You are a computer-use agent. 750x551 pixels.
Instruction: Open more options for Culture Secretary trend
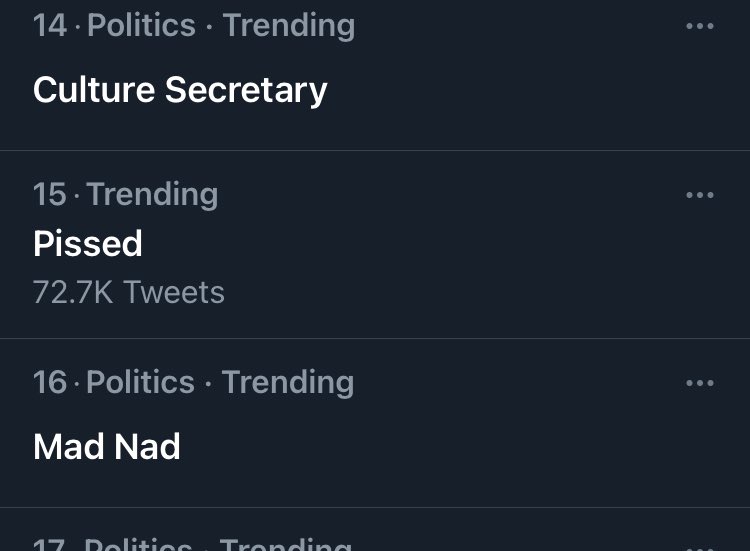tap(700, 26)
